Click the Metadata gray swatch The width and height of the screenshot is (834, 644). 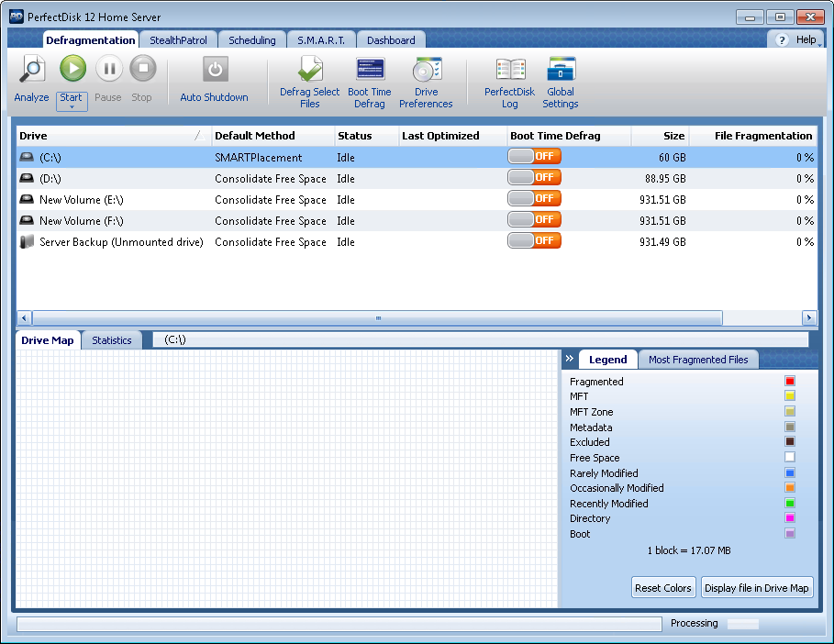(x=790, y=427)
